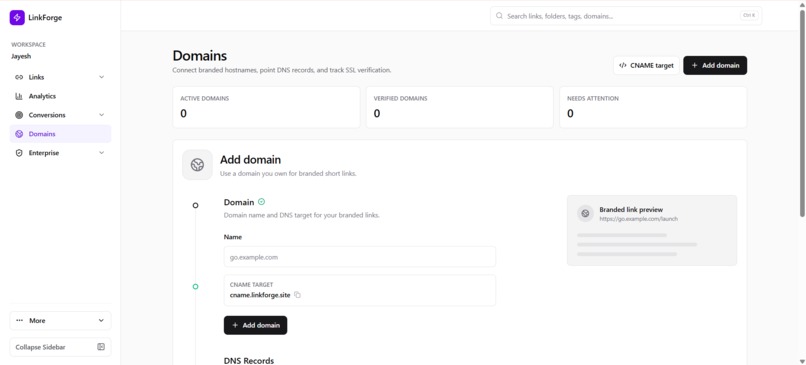This screenshot has height=365, width=806.
Task: Expand the Links menu chevron
Action: coord(101,77)
